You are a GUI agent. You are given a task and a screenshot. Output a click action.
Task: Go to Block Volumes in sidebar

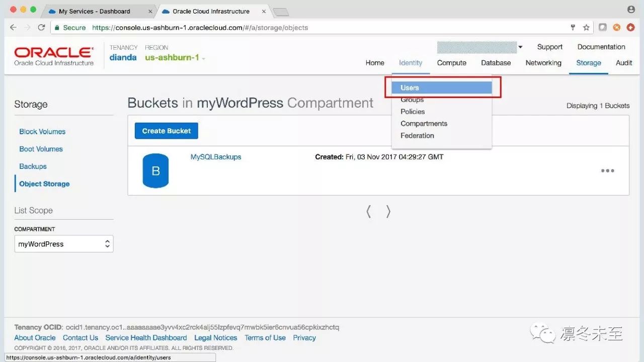tap(42, 132)
